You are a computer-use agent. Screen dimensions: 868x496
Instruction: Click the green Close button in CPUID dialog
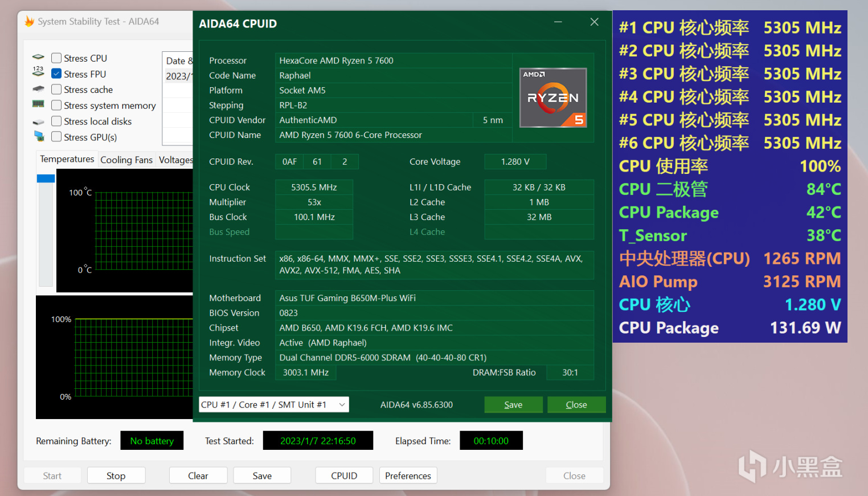(576, 405)
